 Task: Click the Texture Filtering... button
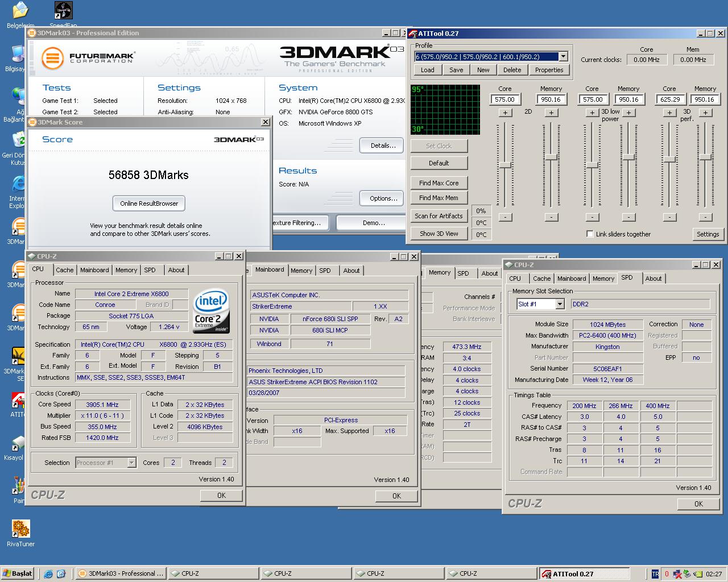301,223
